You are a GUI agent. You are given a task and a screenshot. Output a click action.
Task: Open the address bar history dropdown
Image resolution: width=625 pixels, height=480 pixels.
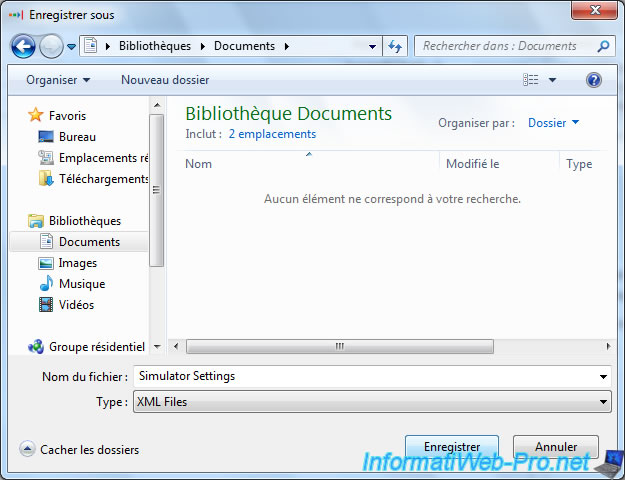(x=372, y=47)
